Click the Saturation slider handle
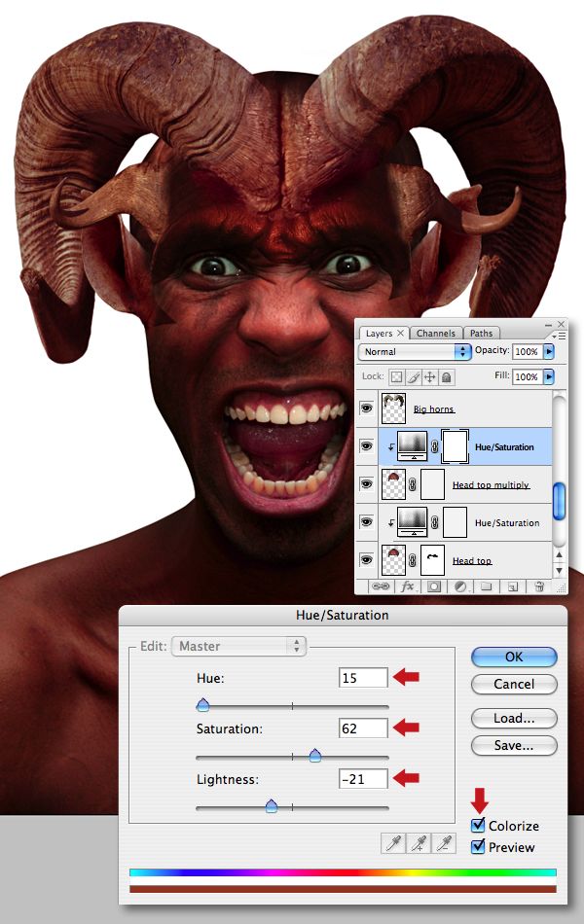 [315, 755]
